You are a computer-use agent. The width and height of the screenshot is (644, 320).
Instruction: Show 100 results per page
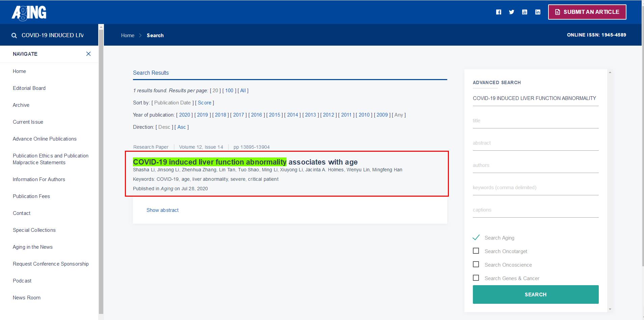[x=229, y=91]
